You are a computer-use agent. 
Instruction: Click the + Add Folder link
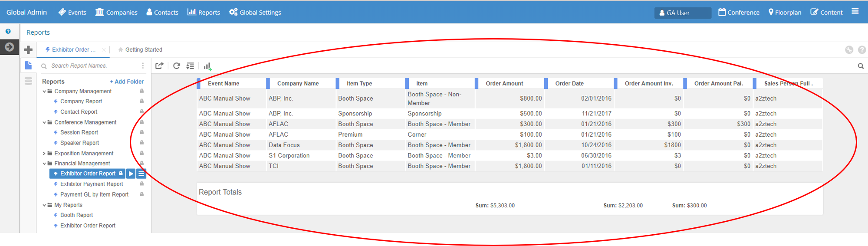(x=127, y=82)
